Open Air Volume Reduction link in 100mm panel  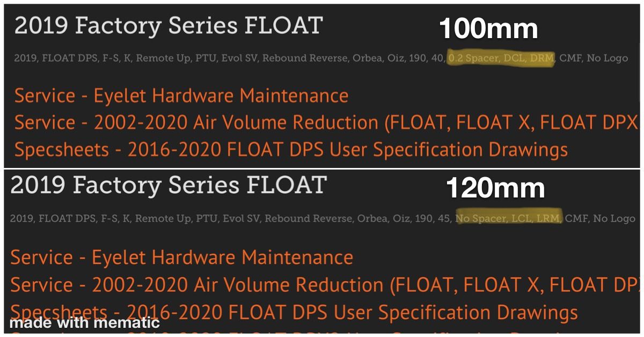[326, 123]
